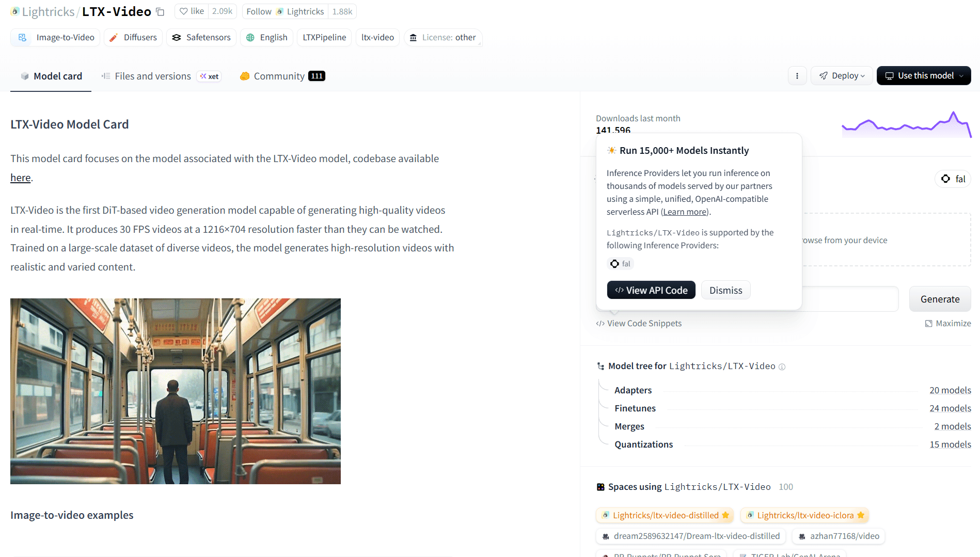Viewport: 980px width, 557px height.
Task: Click the Safetensors tag
Action: (x=201, y=38)
